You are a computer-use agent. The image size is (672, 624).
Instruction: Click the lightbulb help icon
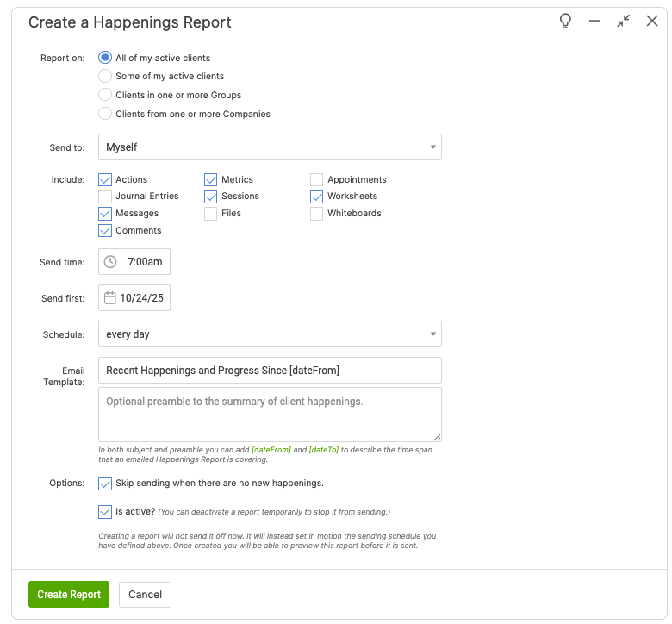pos(565,22)
